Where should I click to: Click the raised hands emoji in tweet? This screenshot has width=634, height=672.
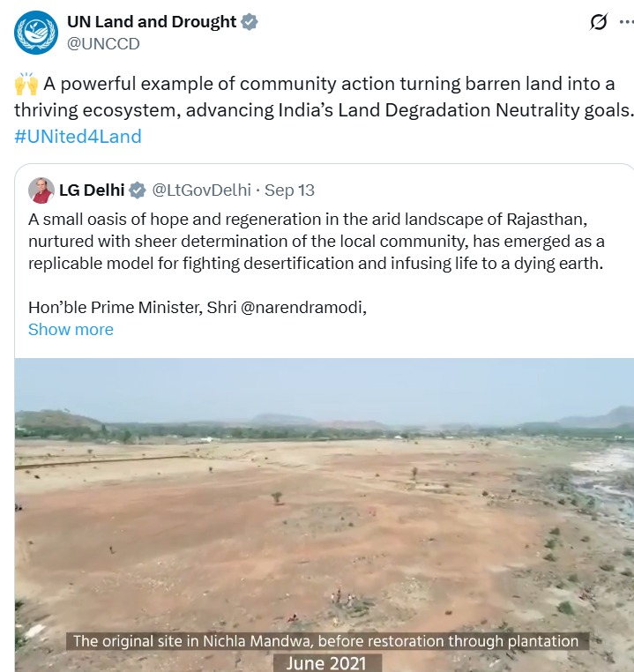point(26,84)
